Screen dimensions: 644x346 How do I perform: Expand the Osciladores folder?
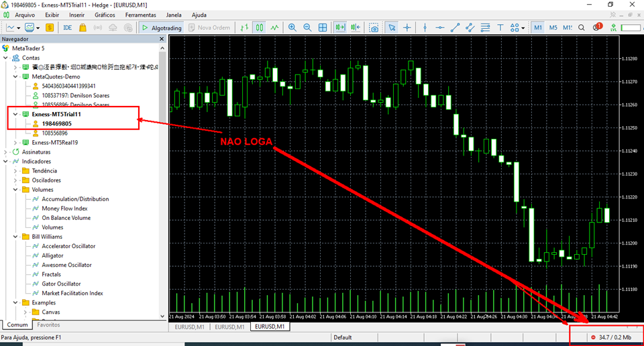point(15,180)
